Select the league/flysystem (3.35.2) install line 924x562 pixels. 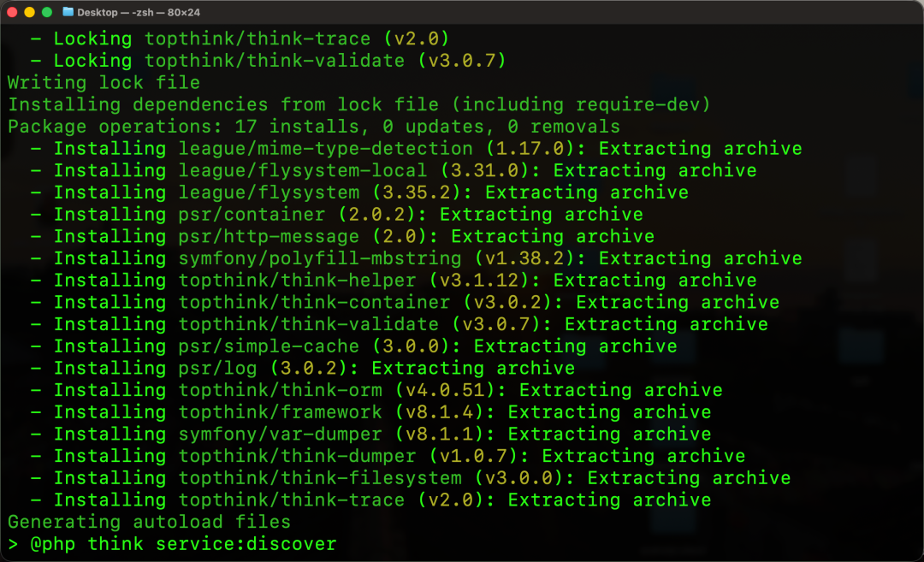click(359, 192)
